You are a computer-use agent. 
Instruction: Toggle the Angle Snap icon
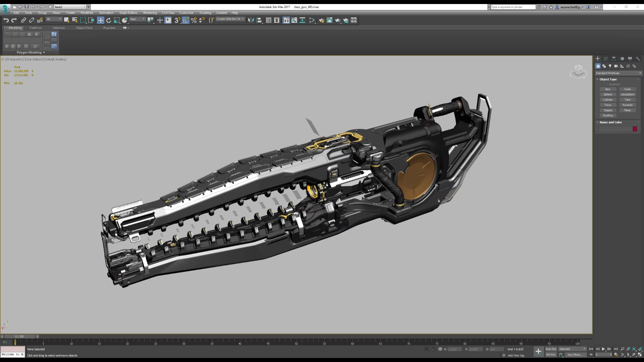pyautogui.click(x=185, y=20)
